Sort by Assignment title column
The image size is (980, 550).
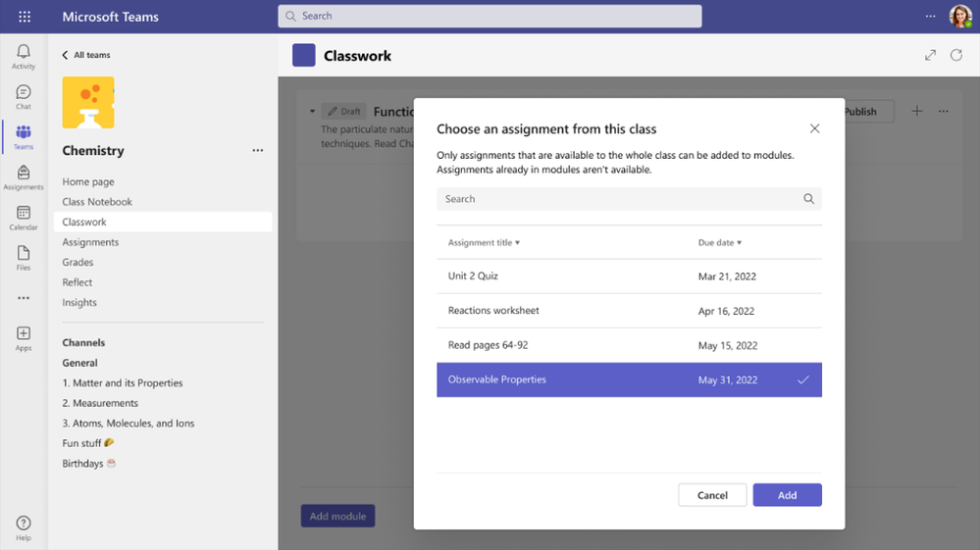click(484, 243)
